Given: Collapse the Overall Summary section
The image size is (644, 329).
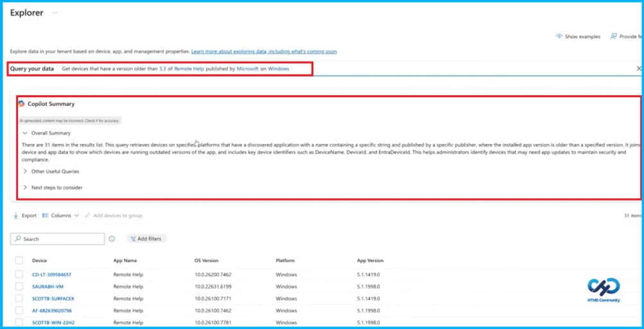Looking at the screenshot, I should click(25, 133).
